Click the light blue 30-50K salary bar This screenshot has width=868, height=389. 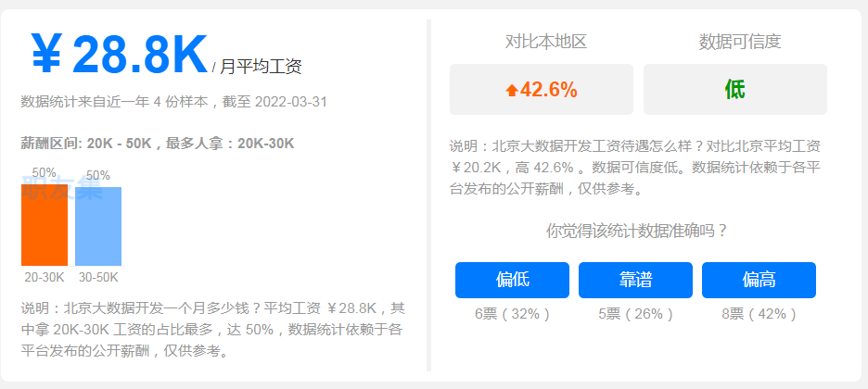(98, 227)
